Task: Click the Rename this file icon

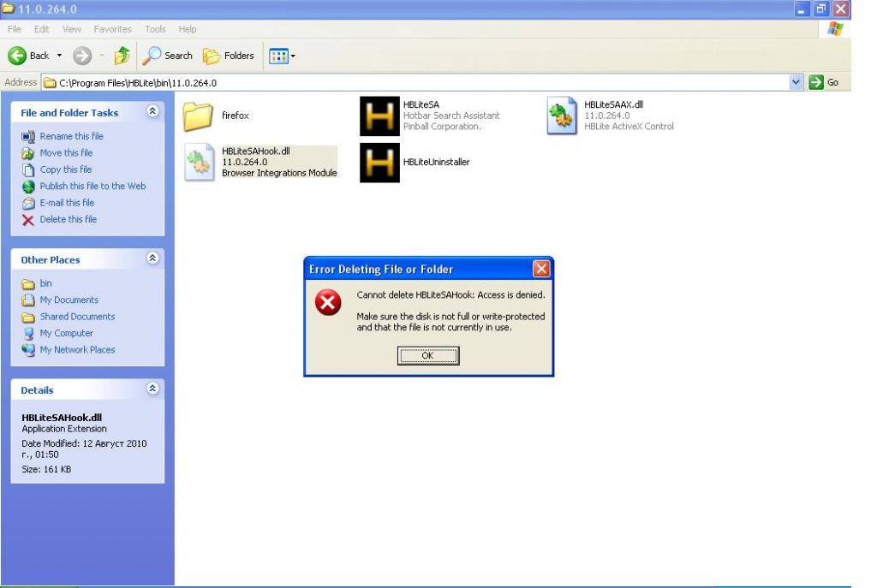Action: (x=28, y=136)
